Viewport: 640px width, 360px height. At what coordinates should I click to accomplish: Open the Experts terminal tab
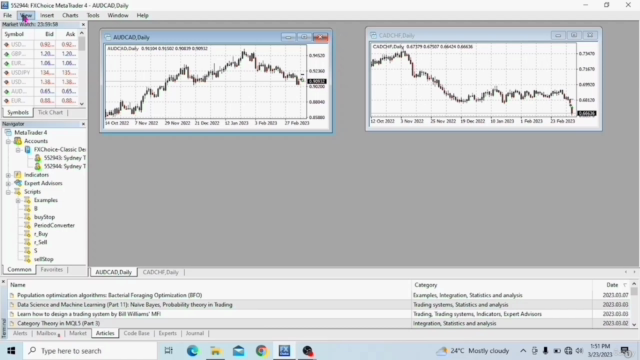tap(167, 333)
